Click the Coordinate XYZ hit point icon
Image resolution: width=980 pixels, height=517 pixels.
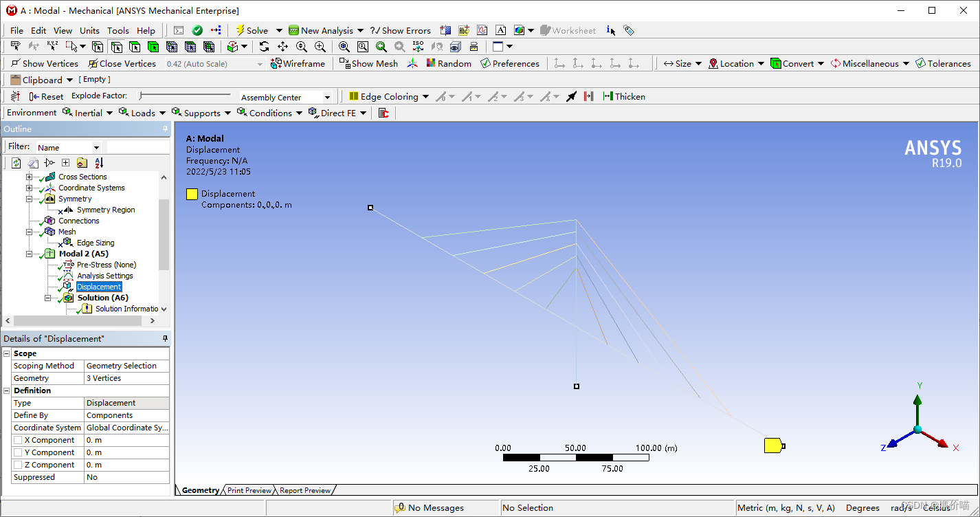coord(52,47)
